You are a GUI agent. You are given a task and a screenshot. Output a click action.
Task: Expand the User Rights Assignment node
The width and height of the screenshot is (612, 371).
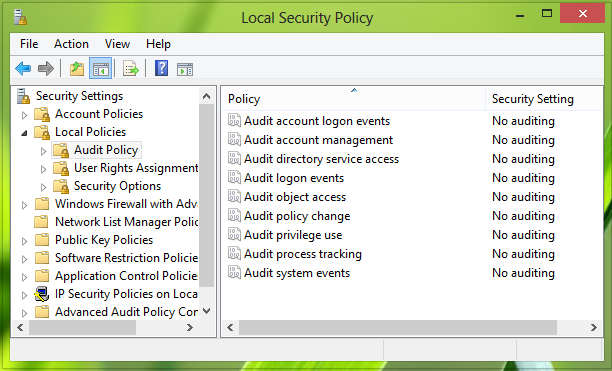[x=43, y=169]
